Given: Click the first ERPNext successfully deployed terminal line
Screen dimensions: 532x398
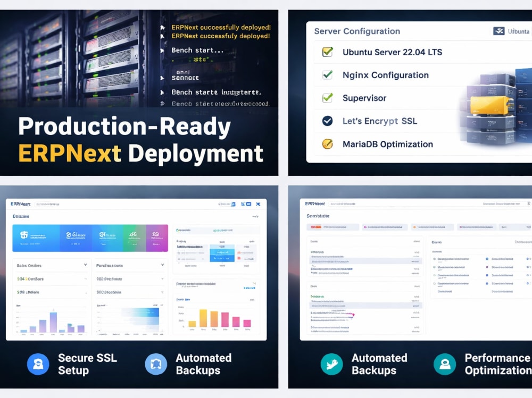Looking at the screenshot, I should 221,27.
